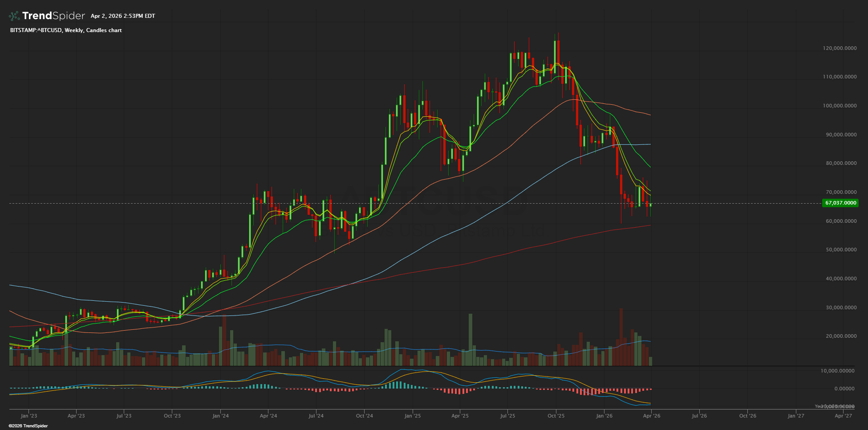The height and width of the screenshot is (430, 868).
Task: Select the Oct '23 time axis marker
Action: pyautogui.click(x=172, y=416)
